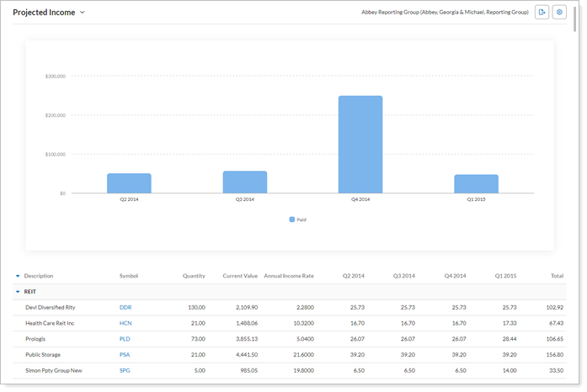Image resolution: width=587 pixels, height=392 pixels.
Task: Open the Projected Income report dropdown
Action: [82, 13]
